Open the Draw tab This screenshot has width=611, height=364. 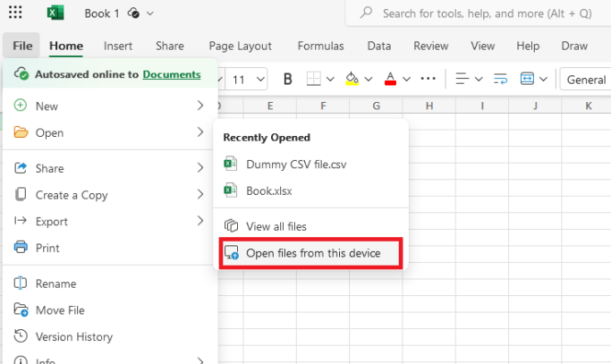[574, 46]
